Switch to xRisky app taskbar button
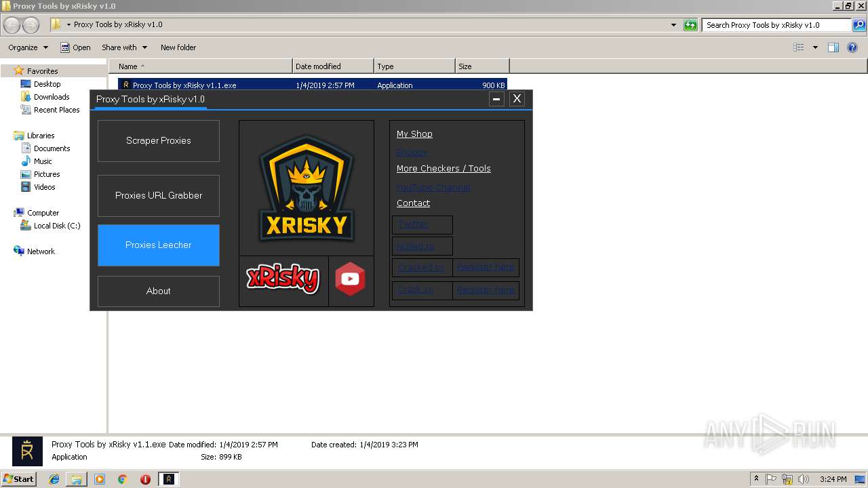 [x=169, y=479]
